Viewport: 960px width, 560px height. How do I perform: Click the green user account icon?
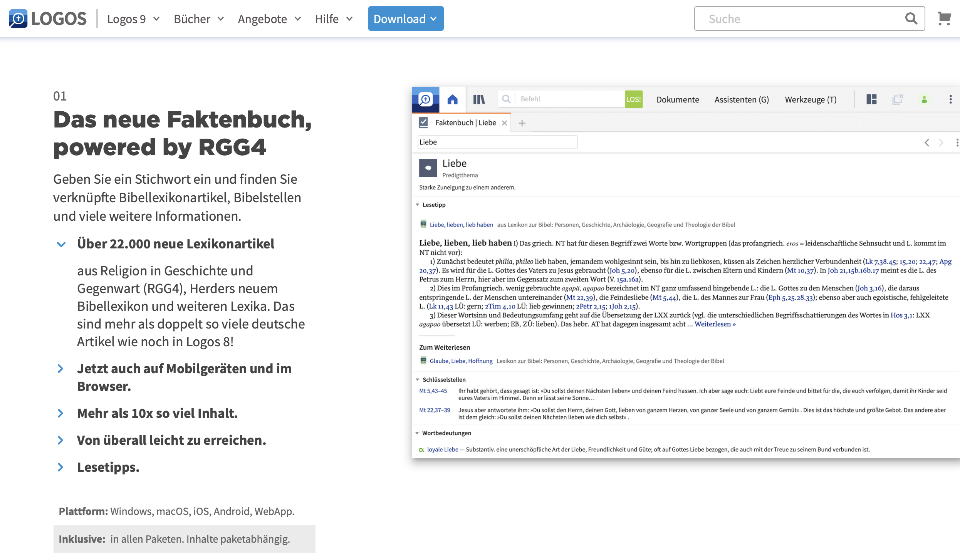[924, 100]
